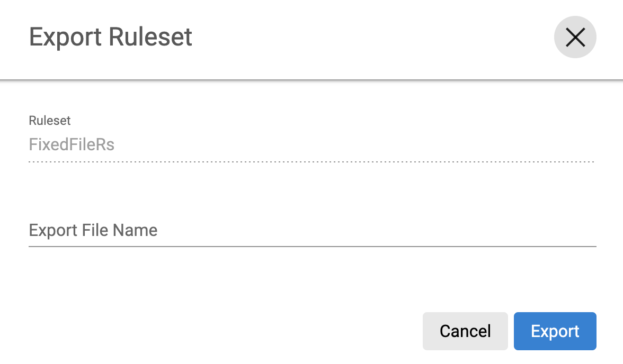Click the Ruleset label
Screen dimensions: 623x364
[50, 121]
